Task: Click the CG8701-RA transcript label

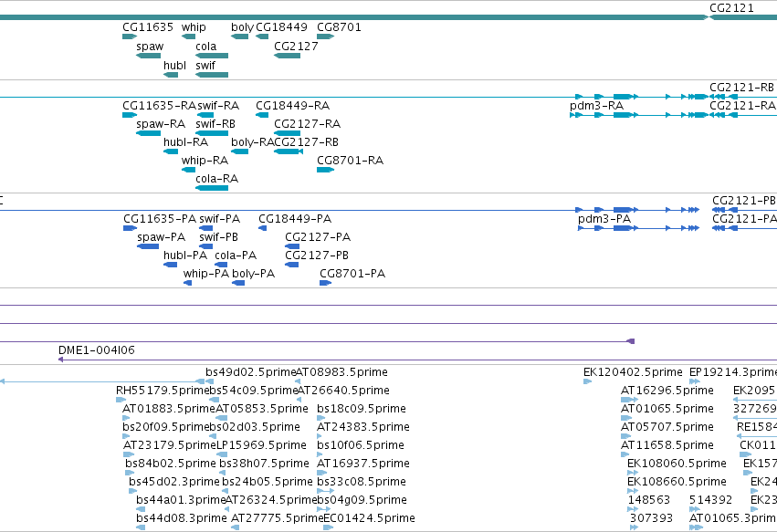Action: pos(350,161)
